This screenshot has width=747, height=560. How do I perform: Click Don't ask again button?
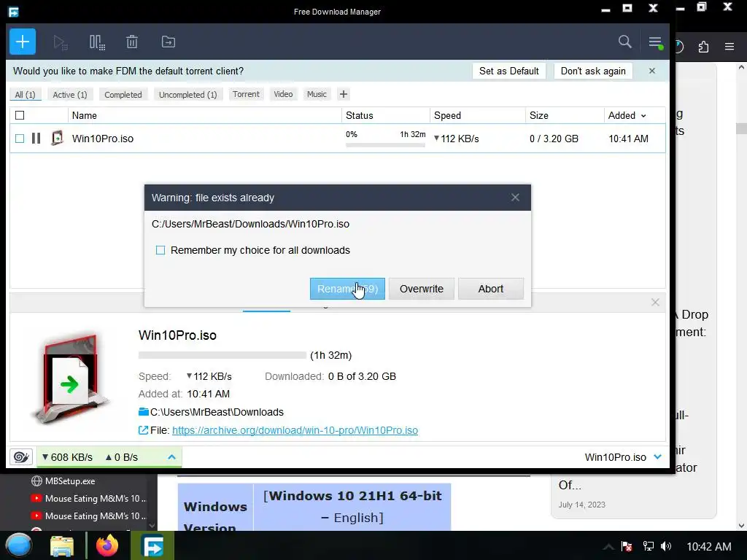click(593, 71)
